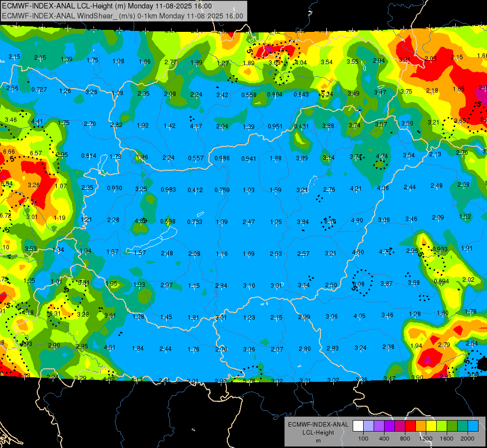Image resolution: width=487 pixels, height=448 pixels.
Task: Click the wind shear value 0.694
Action: [441, 281]
